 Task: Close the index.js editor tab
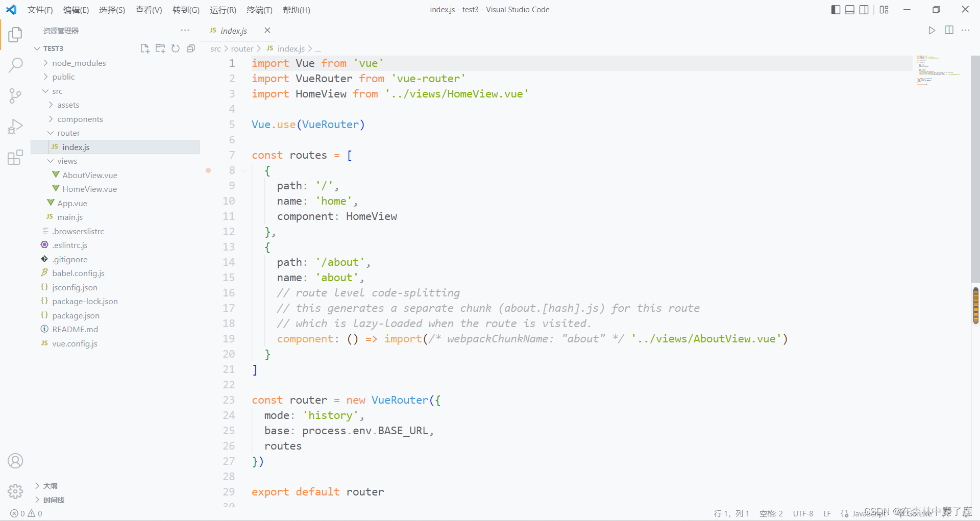tap(267, 31)
